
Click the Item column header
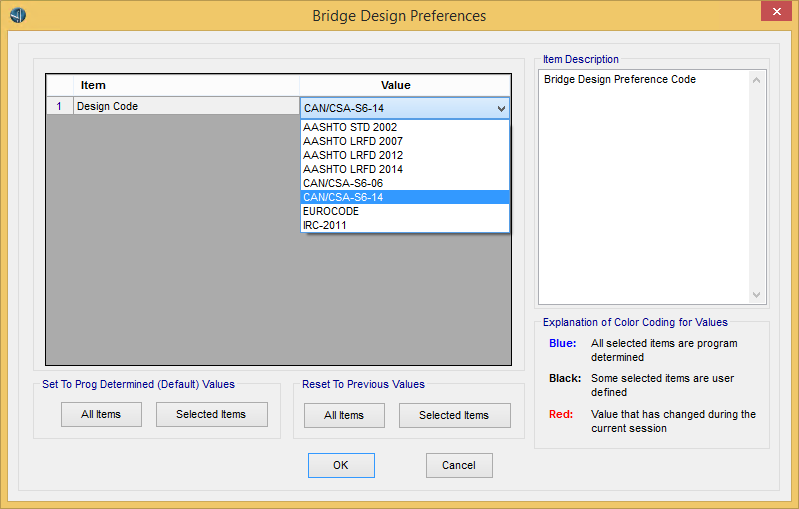tap(187, 86)
